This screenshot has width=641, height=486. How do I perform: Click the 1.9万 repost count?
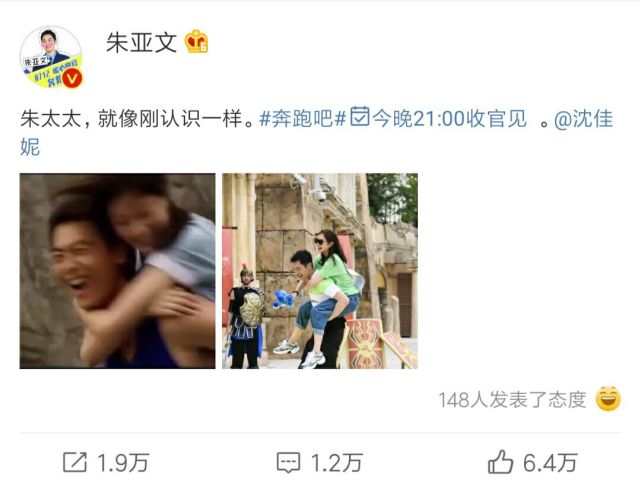click(x=123, y=463)
